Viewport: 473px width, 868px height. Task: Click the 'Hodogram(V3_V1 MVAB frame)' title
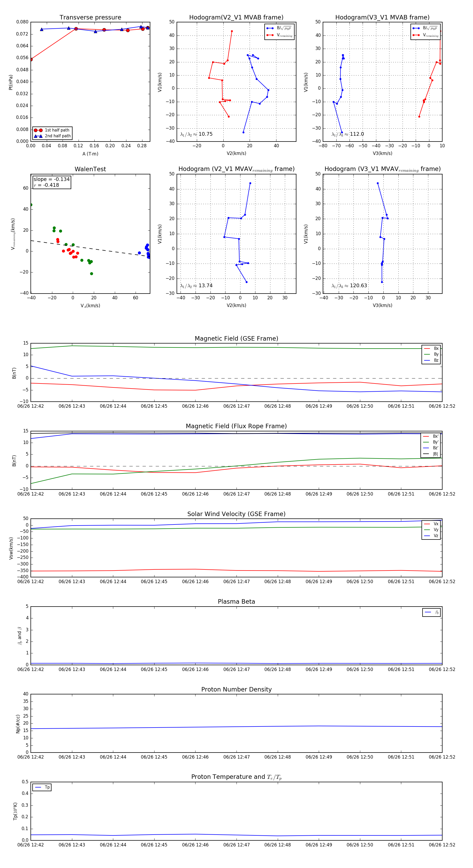(382, 18)
